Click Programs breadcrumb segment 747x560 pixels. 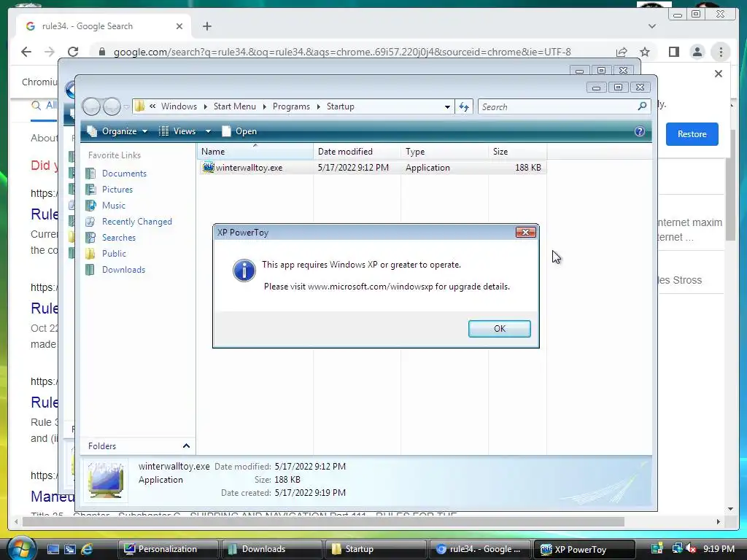point(291,106)
